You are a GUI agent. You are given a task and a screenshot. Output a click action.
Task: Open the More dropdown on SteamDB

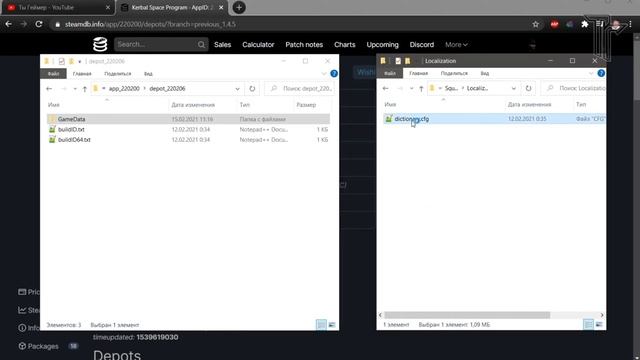[x=456, y=44]
